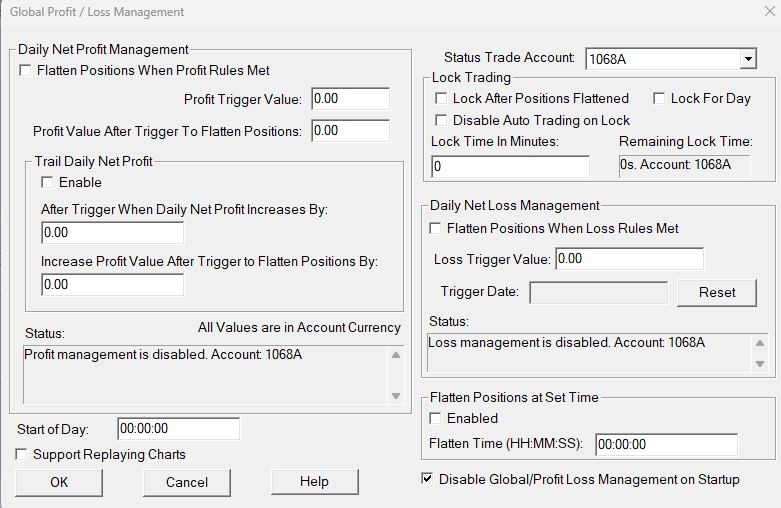
Task: Focus the Loss Trigger Value field
Action: 629,259
